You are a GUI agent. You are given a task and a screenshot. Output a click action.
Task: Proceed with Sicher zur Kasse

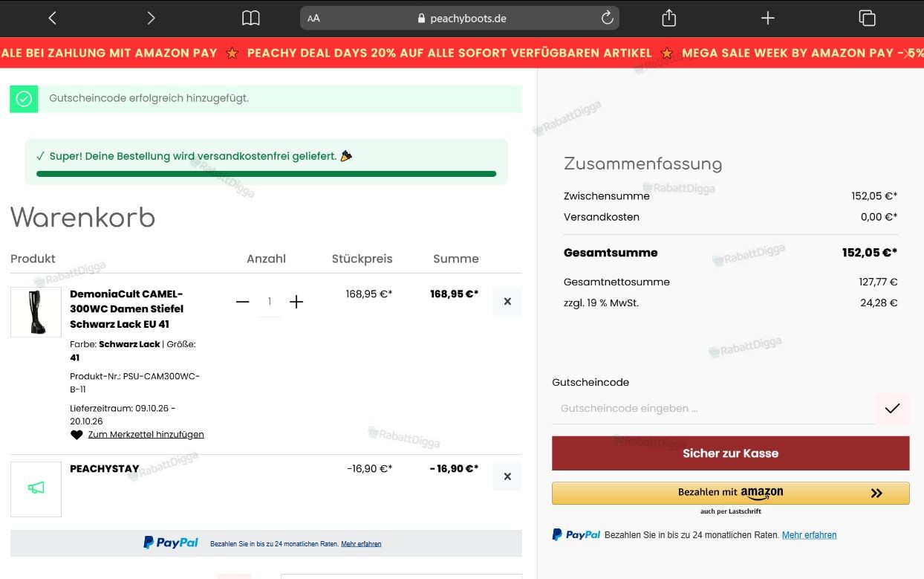coord(731,453)
